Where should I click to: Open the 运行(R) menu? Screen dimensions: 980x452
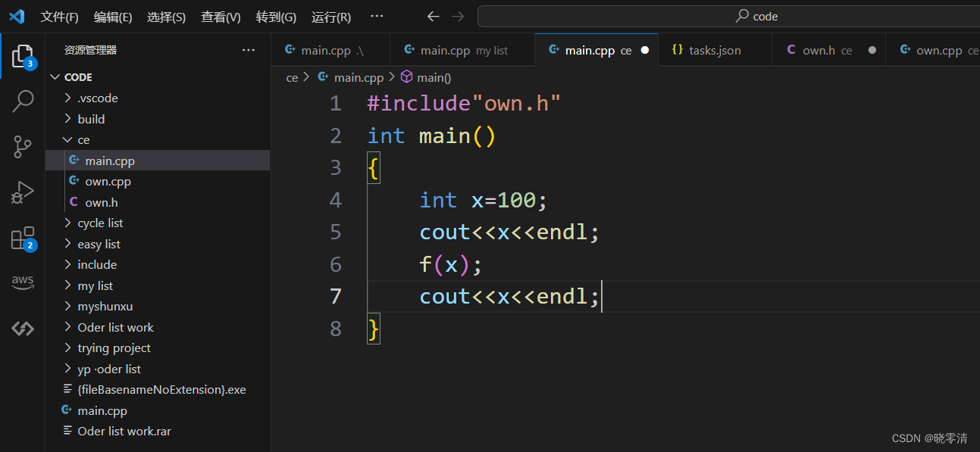[331, 15]
